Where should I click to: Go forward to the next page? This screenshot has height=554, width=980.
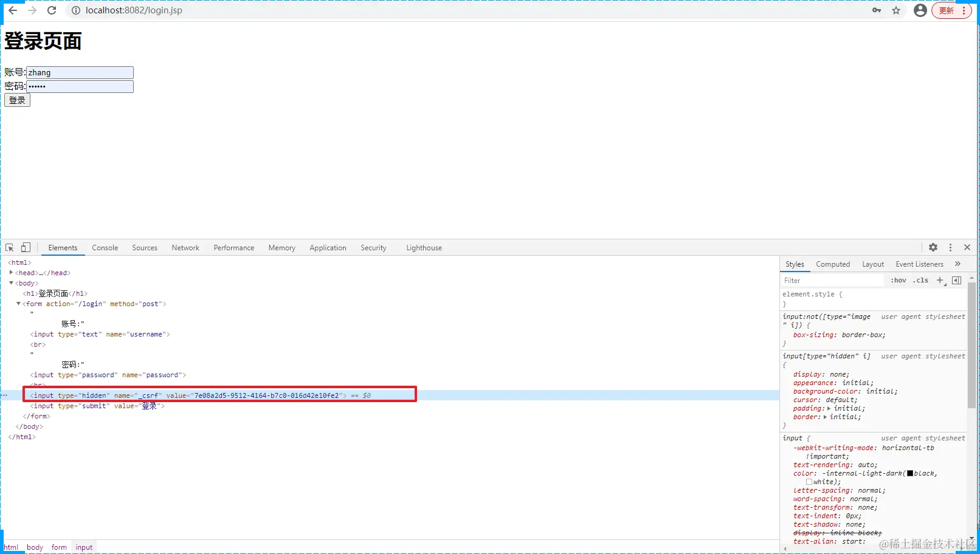pyautogui.click(x=32, y=10)
